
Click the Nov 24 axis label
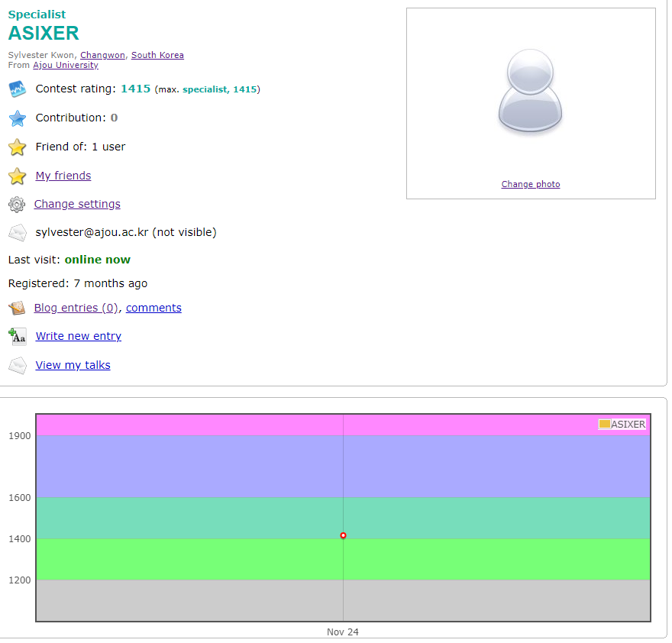point(342,632)
